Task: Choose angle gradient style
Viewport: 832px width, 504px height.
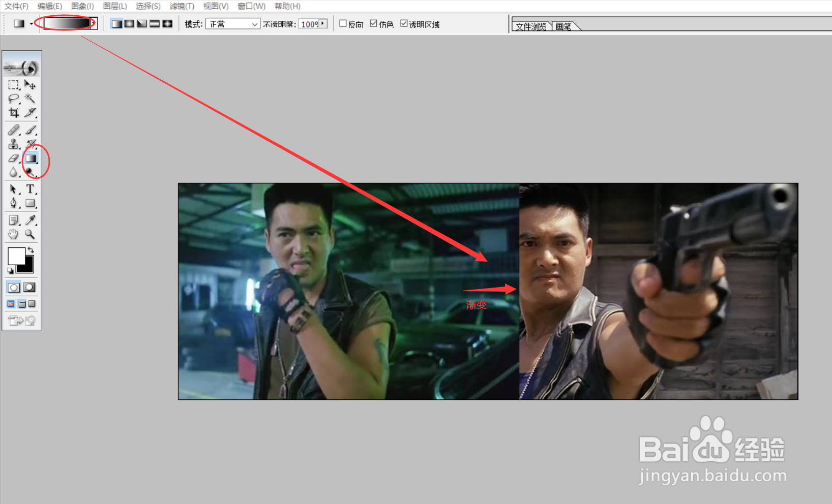Action: [142, 24]
